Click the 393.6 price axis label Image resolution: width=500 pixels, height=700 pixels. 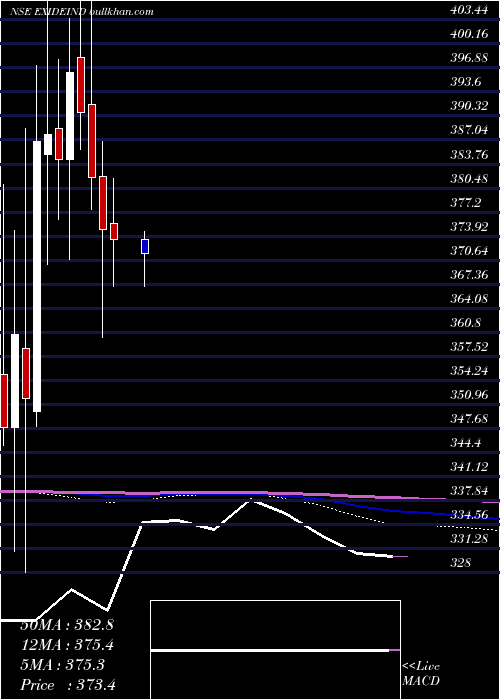(465, 83)
